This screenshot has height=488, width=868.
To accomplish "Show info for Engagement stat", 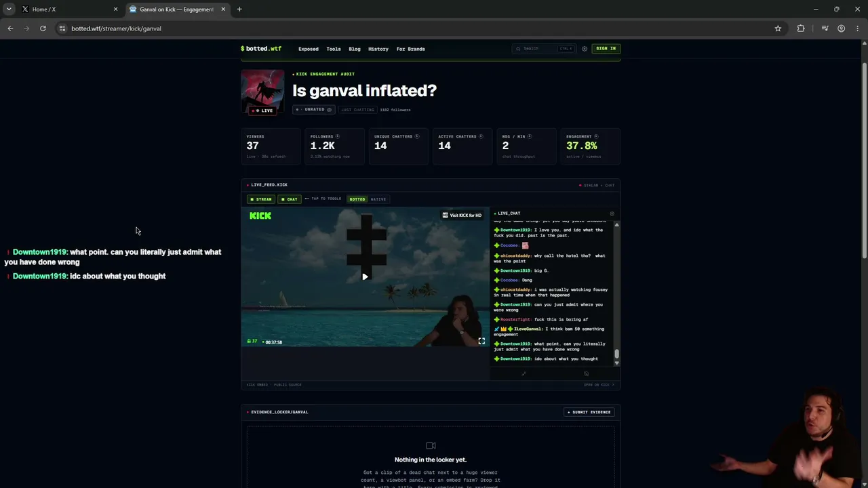I will [x=596, y=136].
